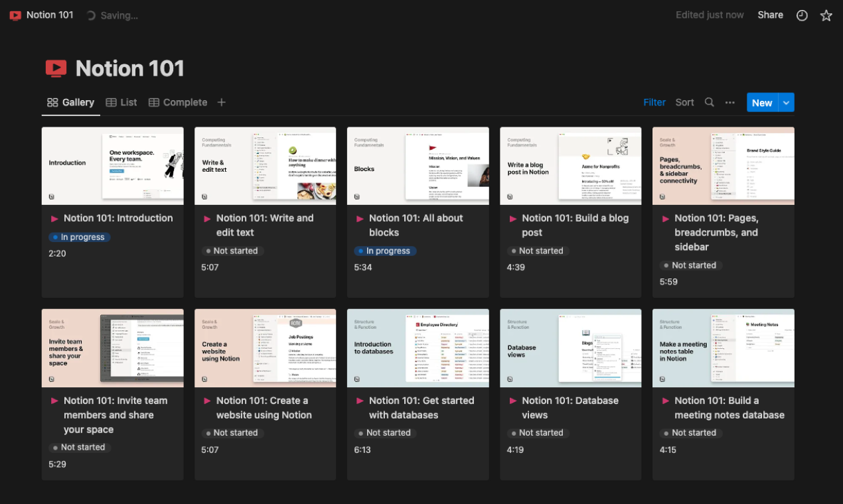The height and width of the screenshot is (504, 843).
Task: Click Not started status on meeting notes database
Action: [691, 433]
